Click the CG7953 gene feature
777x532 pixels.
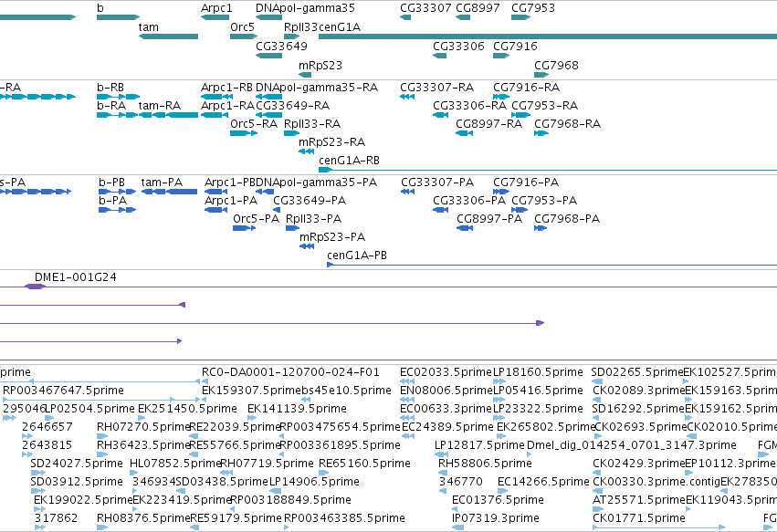pos(520,17)
